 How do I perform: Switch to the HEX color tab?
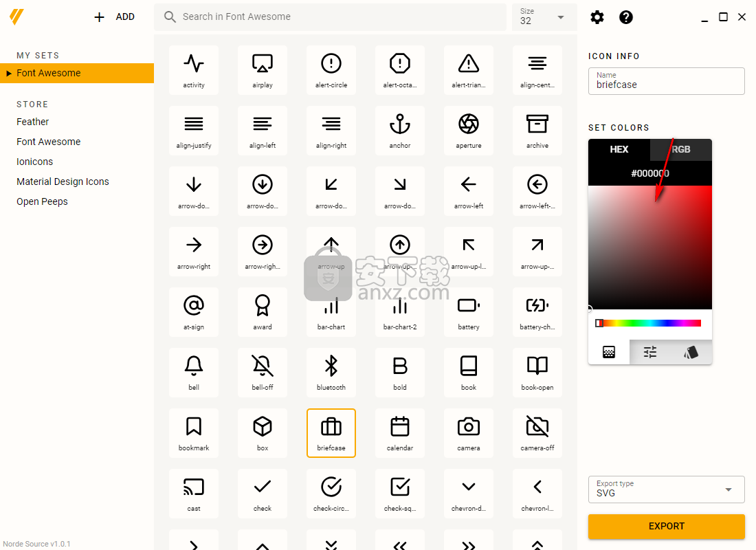619,150
